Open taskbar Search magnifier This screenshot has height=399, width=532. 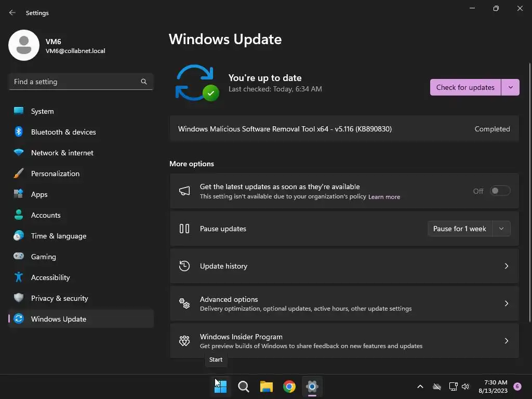[243, 387]
